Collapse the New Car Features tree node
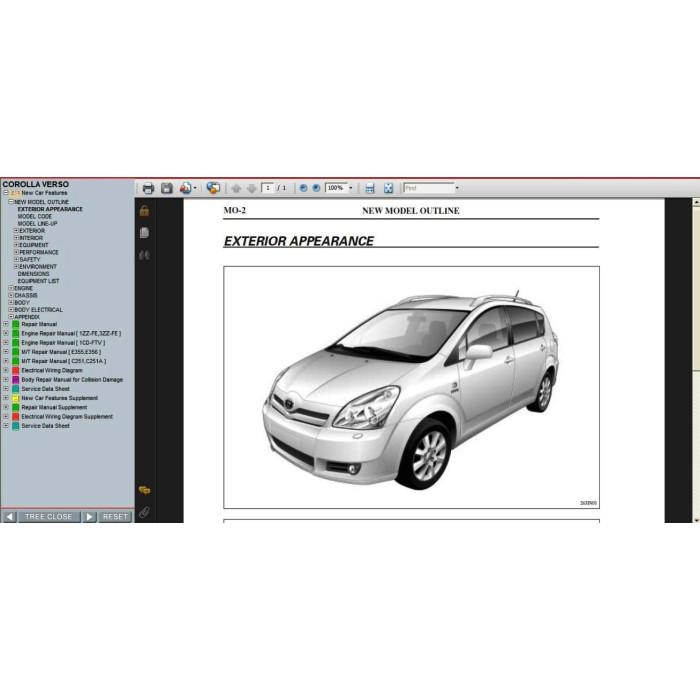 coord(6,193)
